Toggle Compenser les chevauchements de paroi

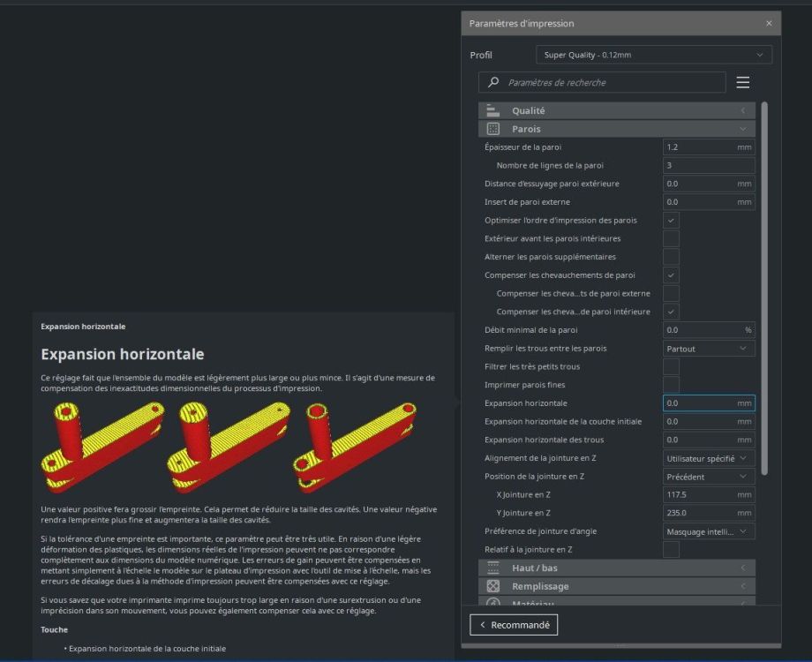tap(671, 275)
